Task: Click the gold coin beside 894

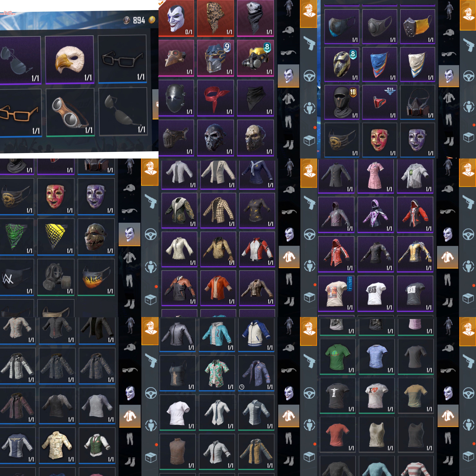Action: point(152,20)
